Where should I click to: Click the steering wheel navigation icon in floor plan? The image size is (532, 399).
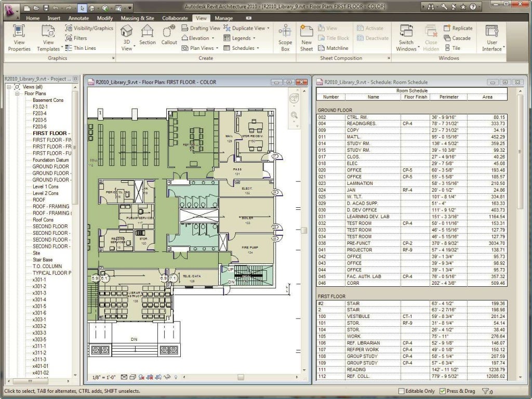294,98
